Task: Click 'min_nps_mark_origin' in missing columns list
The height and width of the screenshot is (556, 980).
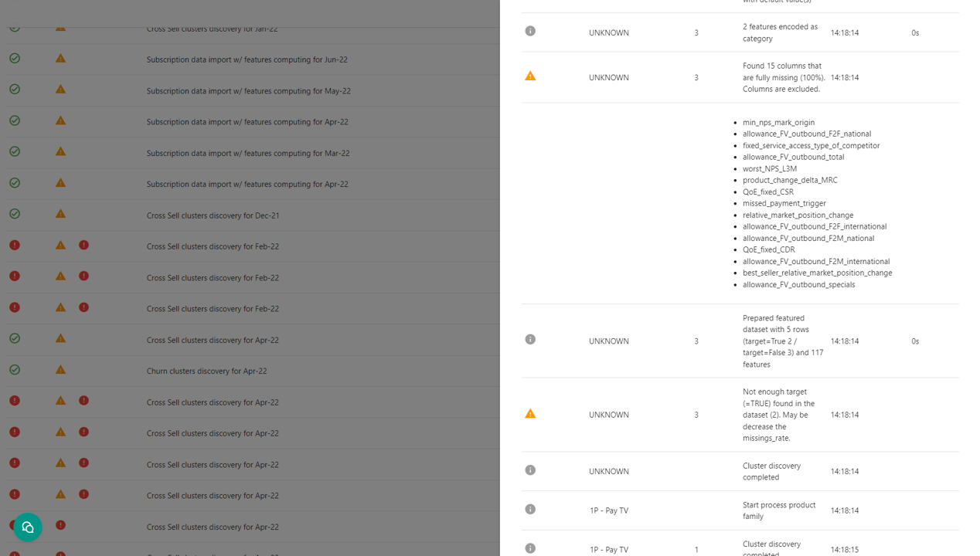Action: point(778,123)
